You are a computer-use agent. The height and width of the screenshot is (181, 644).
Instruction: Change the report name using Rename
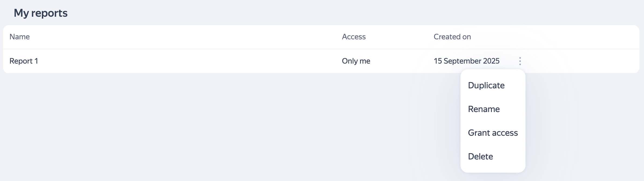coord(484,109)
